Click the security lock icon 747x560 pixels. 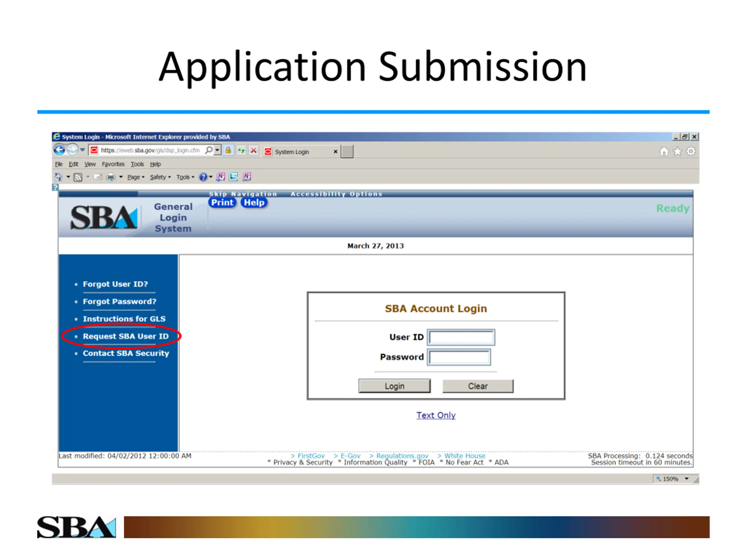[228, 150]
